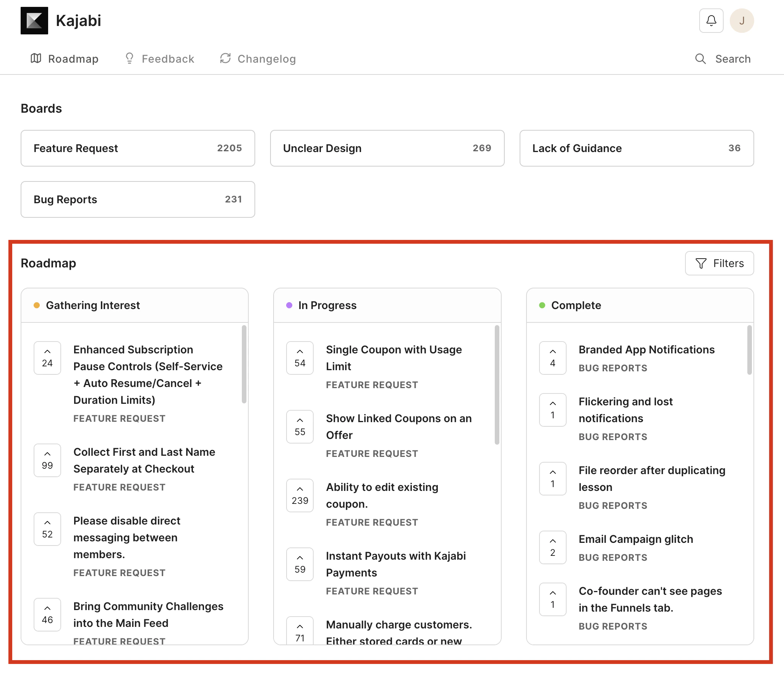Open the Unclear Design board
The image size is (784, 680).
[x=387, y=148]
